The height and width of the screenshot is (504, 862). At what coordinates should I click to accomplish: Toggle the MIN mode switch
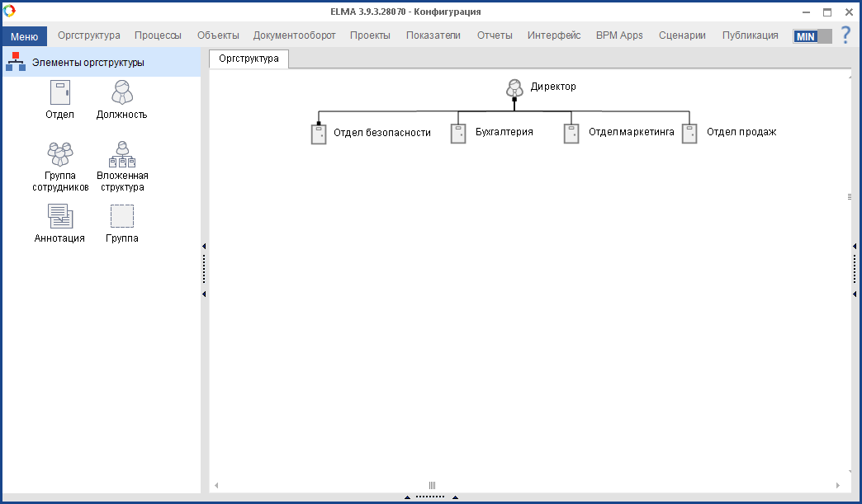812,36
